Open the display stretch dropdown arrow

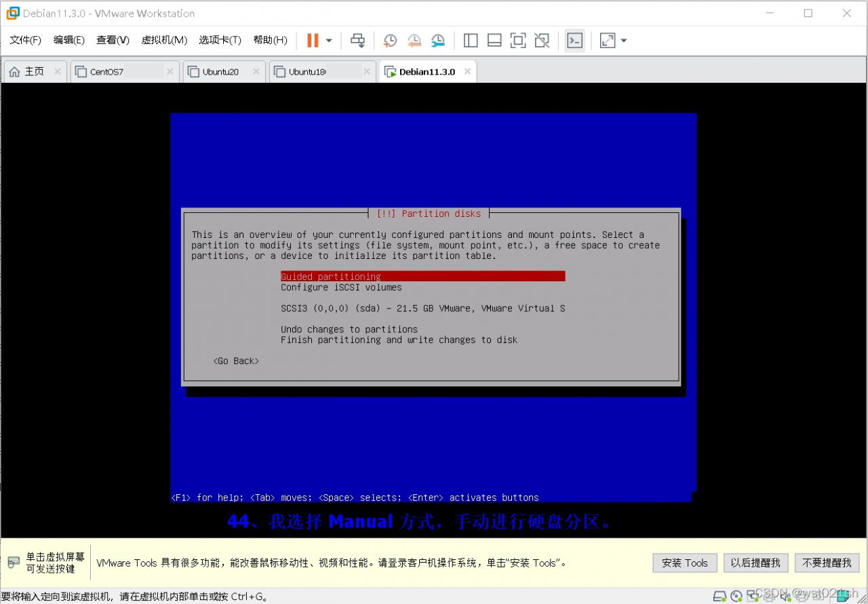(x=624, y=41)
